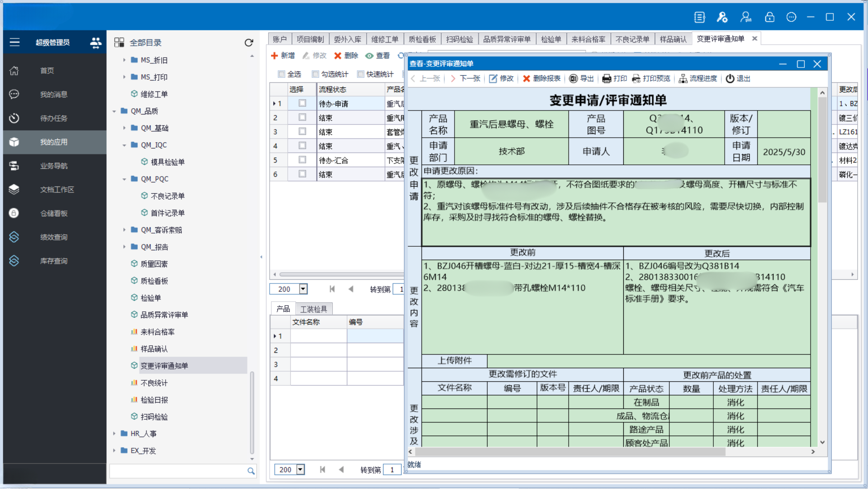Open the 200 page size dropdown
The image size is (868, 489).
[x=303, y=289]
